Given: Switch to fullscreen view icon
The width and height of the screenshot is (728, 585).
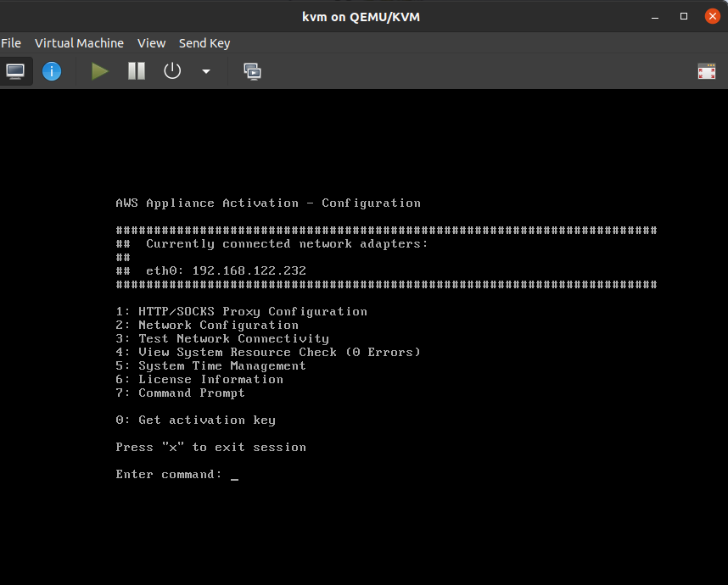Looking at the screenshot, I should [x=707, y=71].
